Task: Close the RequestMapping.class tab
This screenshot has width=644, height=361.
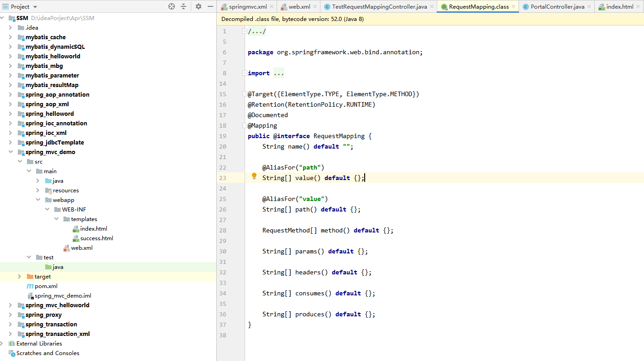Action: (x=513, y=6)
